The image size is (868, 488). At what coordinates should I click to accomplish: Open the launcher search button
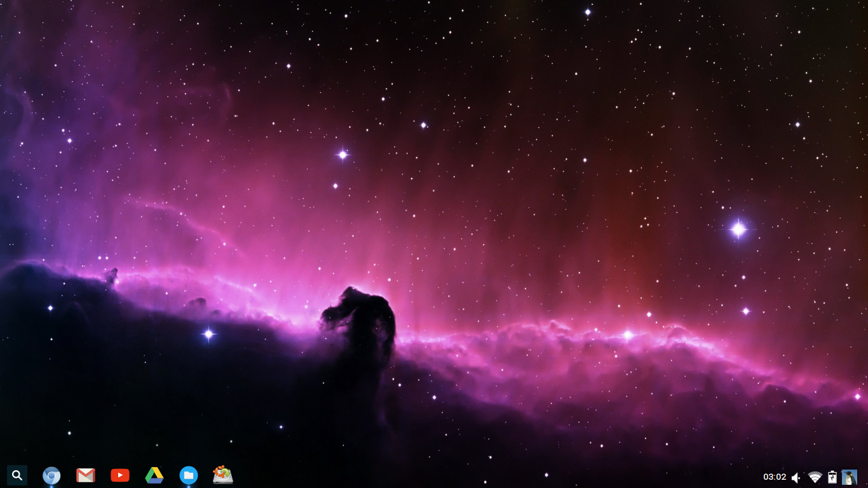pyautogui.click(x=17, y=475)
